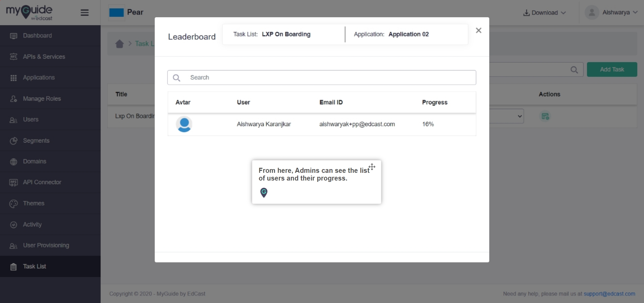
Task: Open API Connector in the sidebar
Action: point(50,182)
